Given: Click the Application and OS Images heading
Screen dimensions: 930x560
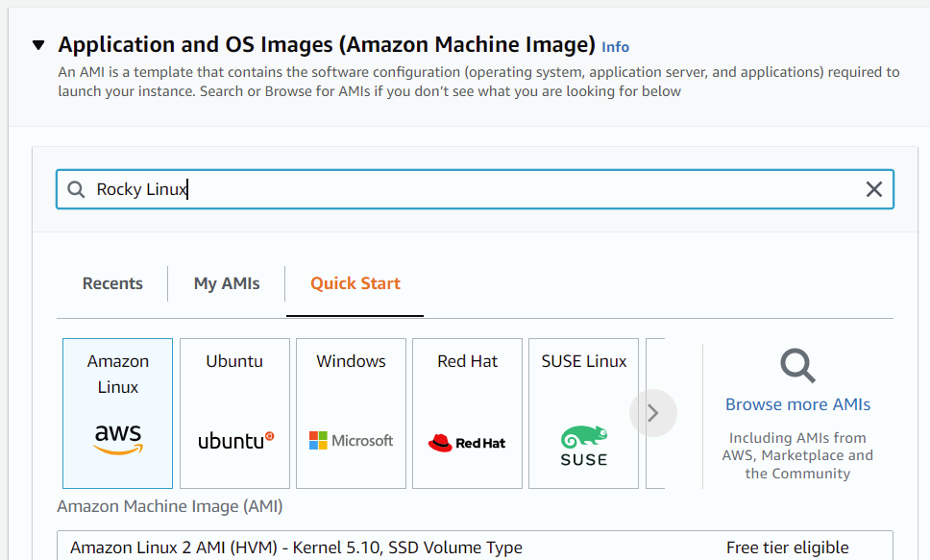Looking at the screenshot, I should point(327,45).
